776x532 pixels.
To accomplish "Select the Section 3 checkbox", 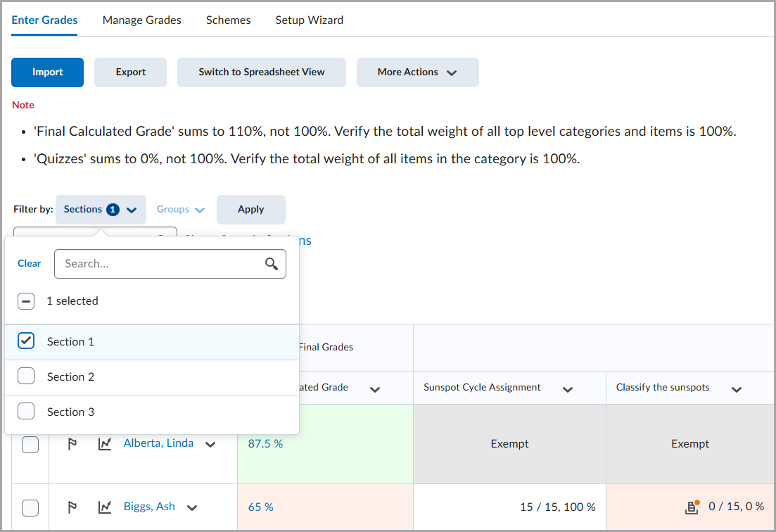I will click(26, 412).
